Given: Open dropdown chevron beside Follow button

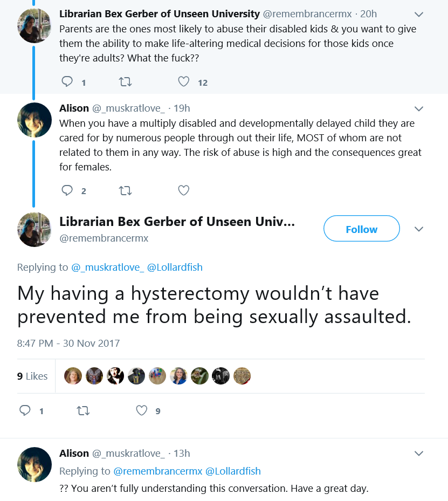Looking at the screenshot, I should point(419,229).
